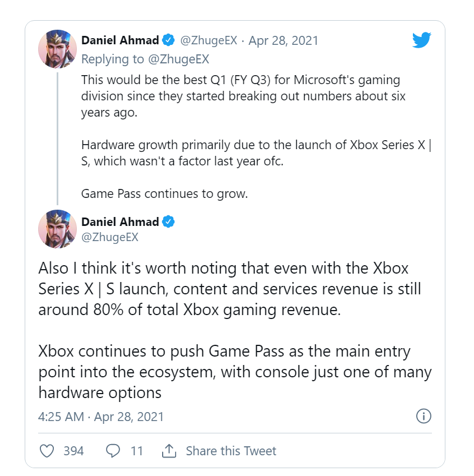Click Daniel Ahmad name in the main tweet

[x=121, y=221]
